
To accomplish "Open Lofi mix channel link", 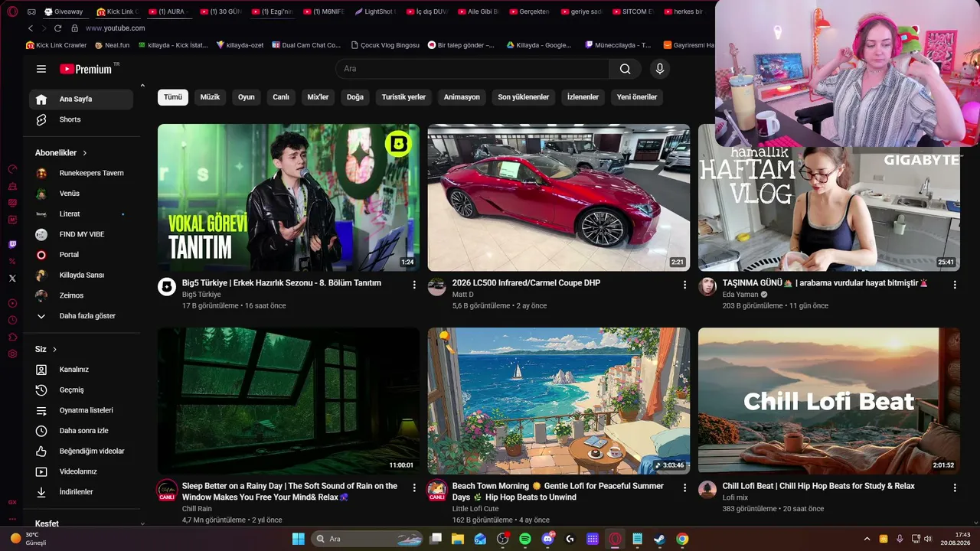I will coord(735,497).
